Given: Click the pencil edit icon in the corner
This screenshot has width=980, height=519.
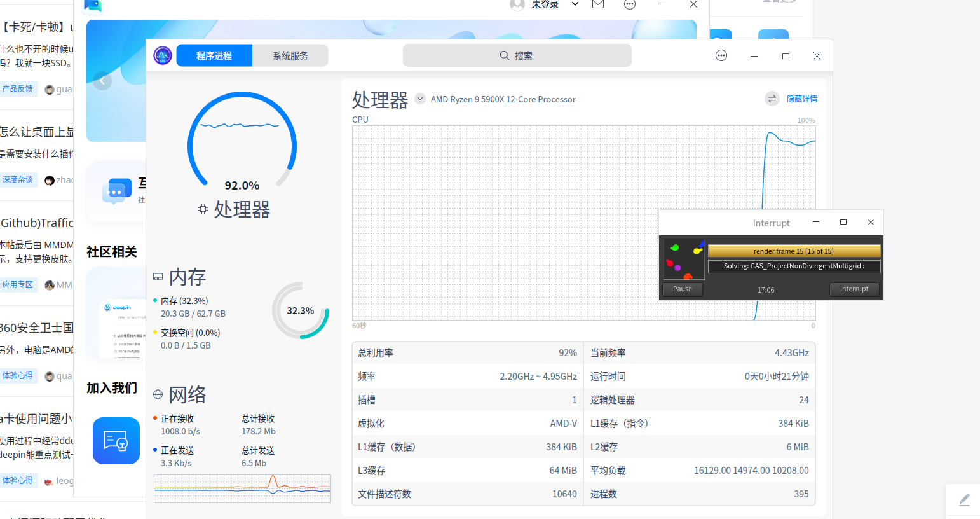Looking at the screenshot, I should click(x=964, y=500).
